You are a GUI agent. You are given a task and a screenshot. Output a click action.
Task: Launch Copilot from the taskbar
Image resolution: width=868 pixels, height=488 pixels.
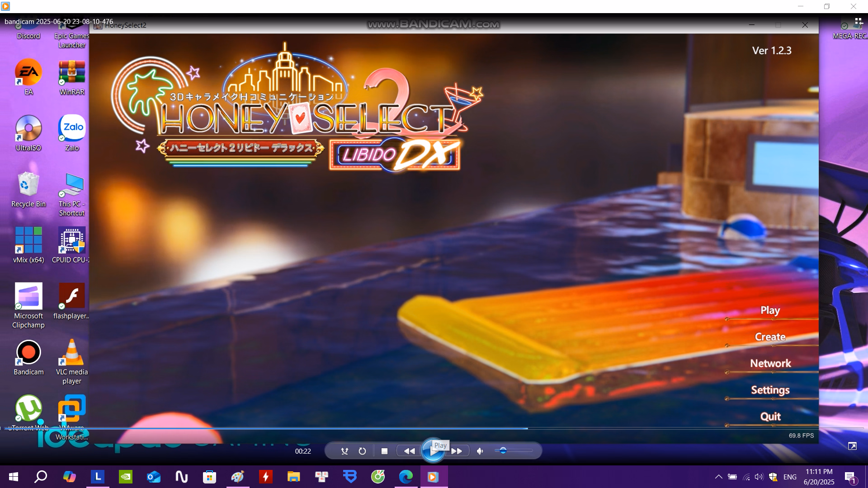tap(69, 477)
